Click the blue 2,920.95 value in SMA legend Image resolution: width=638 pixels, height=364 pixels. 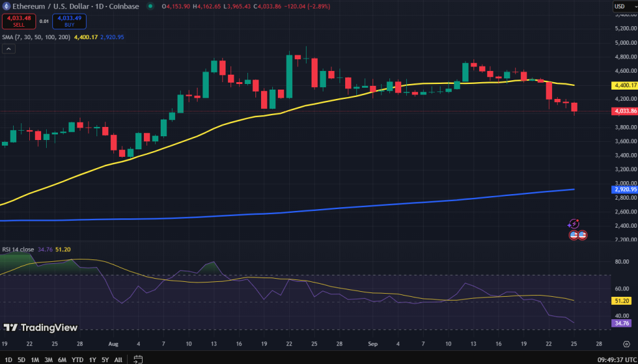(x=112, y=37)
